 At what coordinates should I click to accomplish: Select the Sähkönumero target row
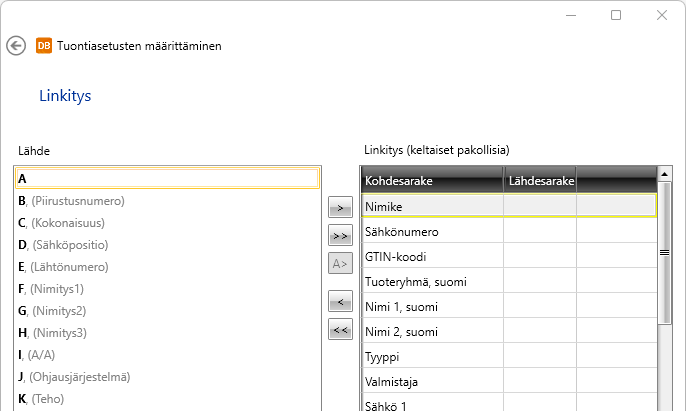point(431,231)
